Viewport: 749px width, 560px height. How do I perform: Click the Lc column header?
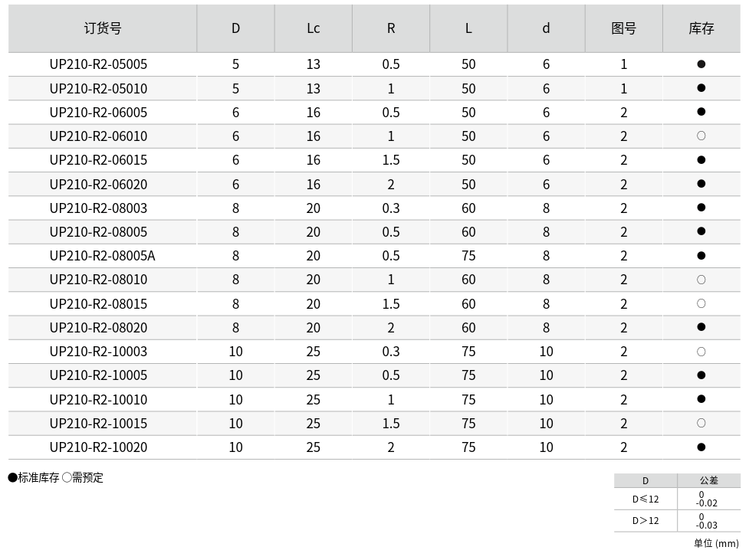(313, 28)
